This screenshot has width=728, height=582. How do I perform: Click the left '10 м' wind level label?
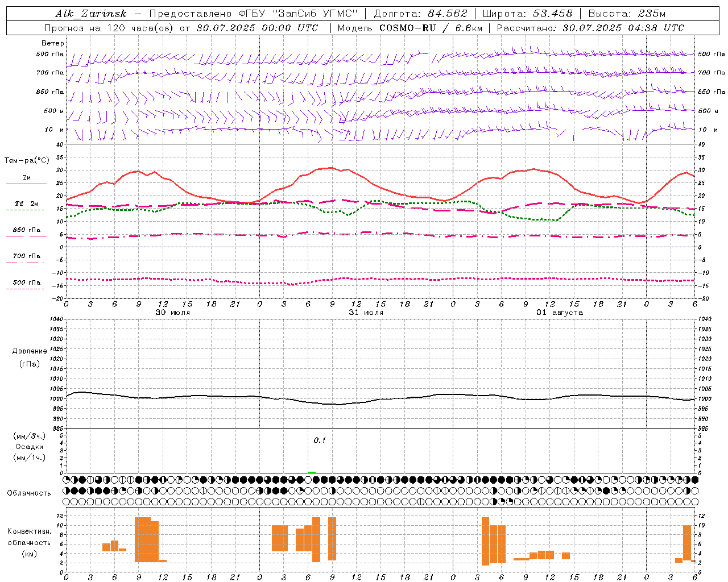pyautogui.click(x=54, y=130)
